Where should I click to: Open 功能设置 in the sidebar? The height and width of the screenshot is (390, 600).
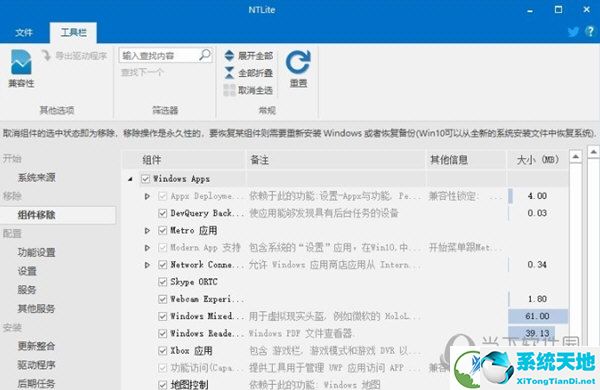pyautogui.click(x=37, y=252)
